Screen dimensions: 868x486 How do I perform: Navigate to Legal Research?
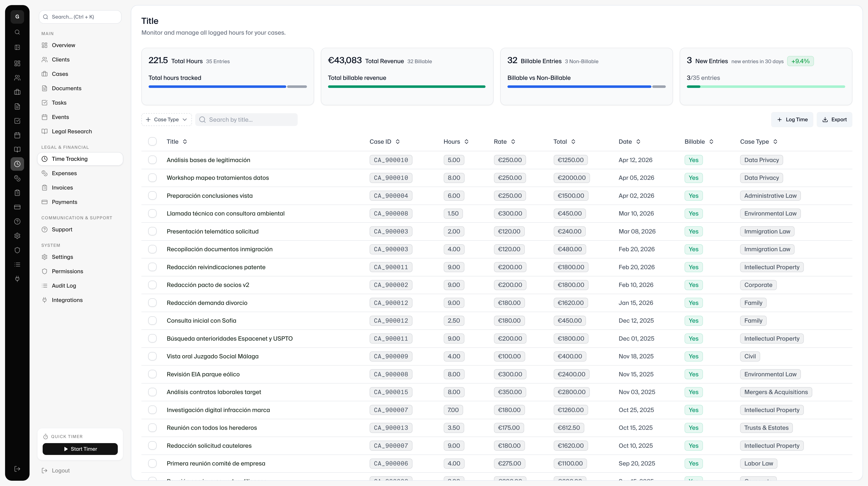(x=80, y=131)
